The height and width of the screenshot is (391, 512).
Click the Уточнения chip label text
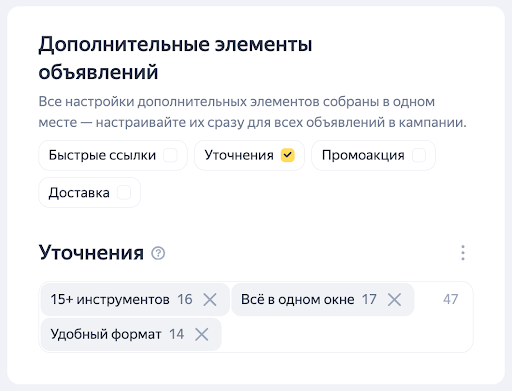point(239,155)
